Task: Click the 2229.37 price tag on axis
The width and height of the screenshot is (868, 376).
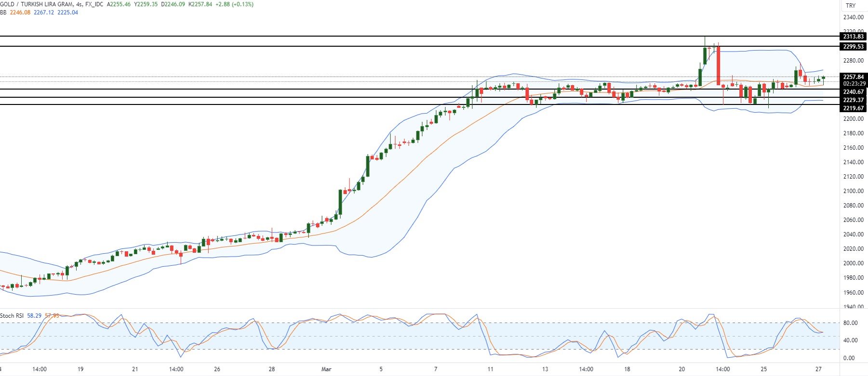Action: pyautogui.click(x=853, y=100)
